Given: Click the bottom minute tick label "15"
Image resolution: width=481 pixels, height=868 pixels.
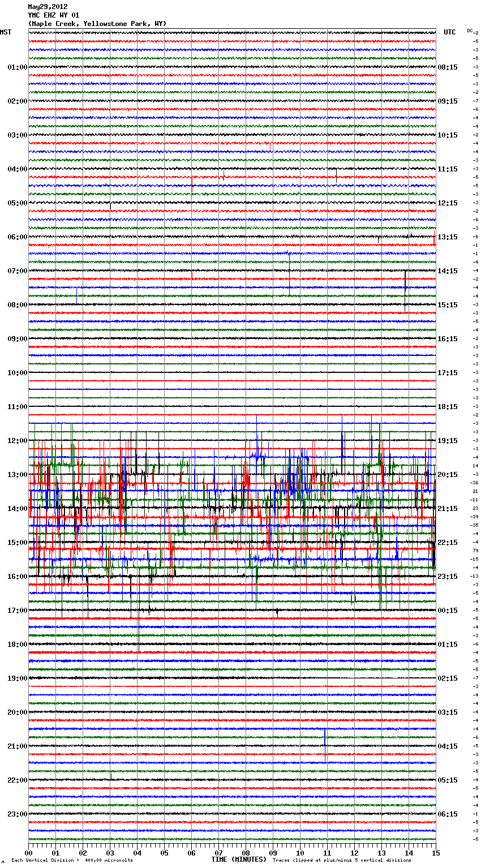Looking at the screenshot, I should (436, 853).
